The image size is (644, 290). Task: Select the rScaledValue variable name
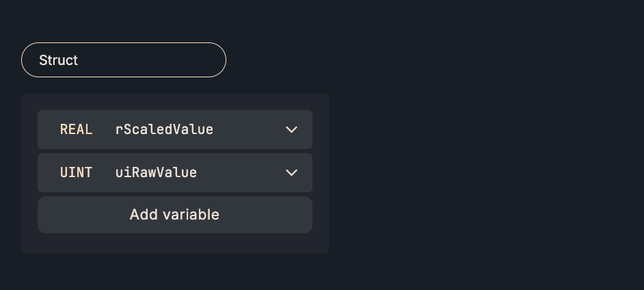164,129
